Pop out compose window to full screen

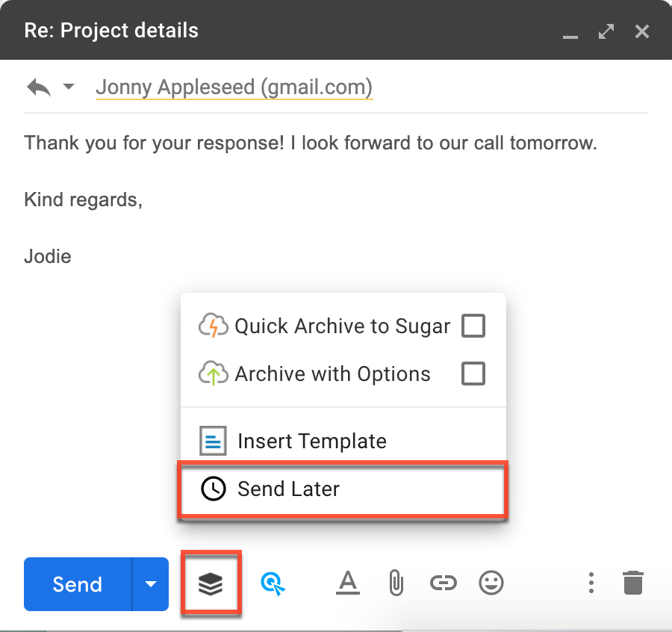[606, 31]
